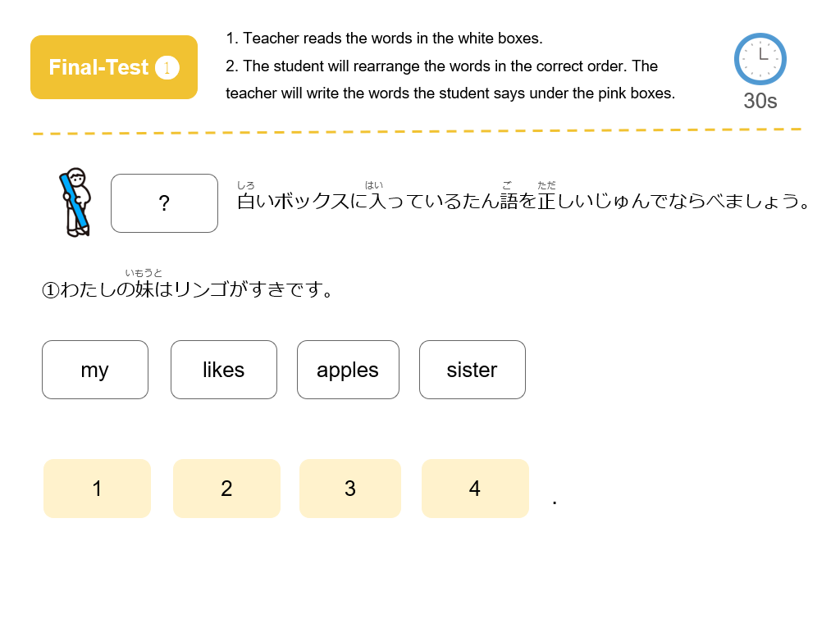Select the sentence わたしの妹はリンゴがすきです
The image size is (840, 632).
[x=188, y=289]
